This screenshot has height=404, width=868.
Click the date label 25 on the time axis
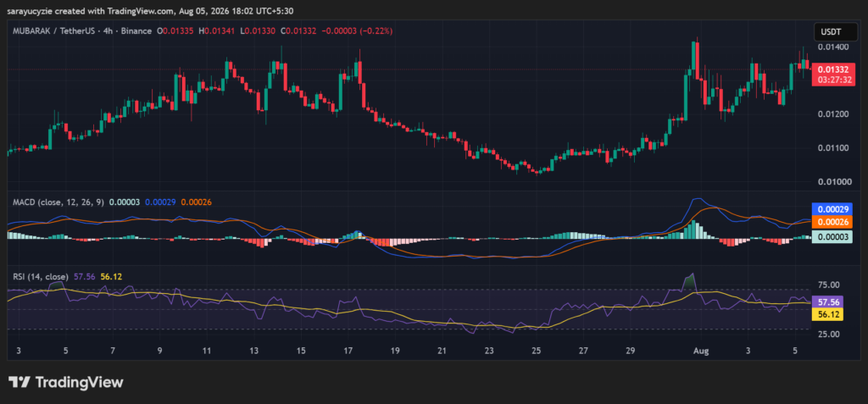pyautogui.click(x=536, y=351)
